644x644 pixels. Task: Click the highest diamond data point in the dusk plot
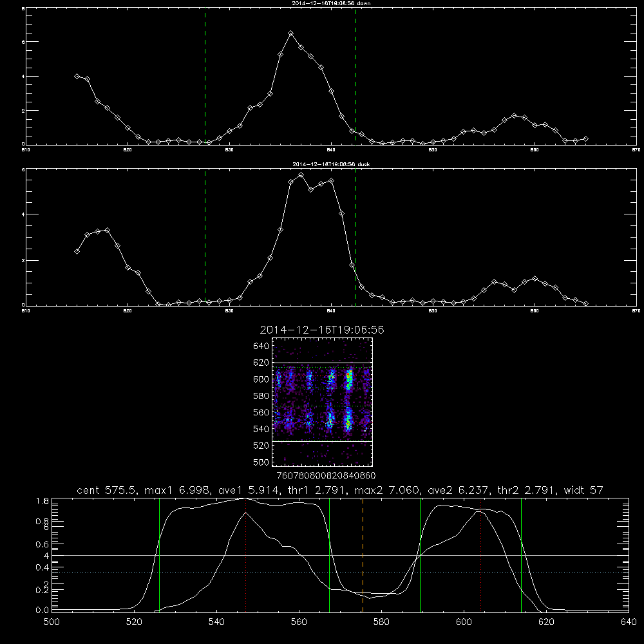point(301,175)
